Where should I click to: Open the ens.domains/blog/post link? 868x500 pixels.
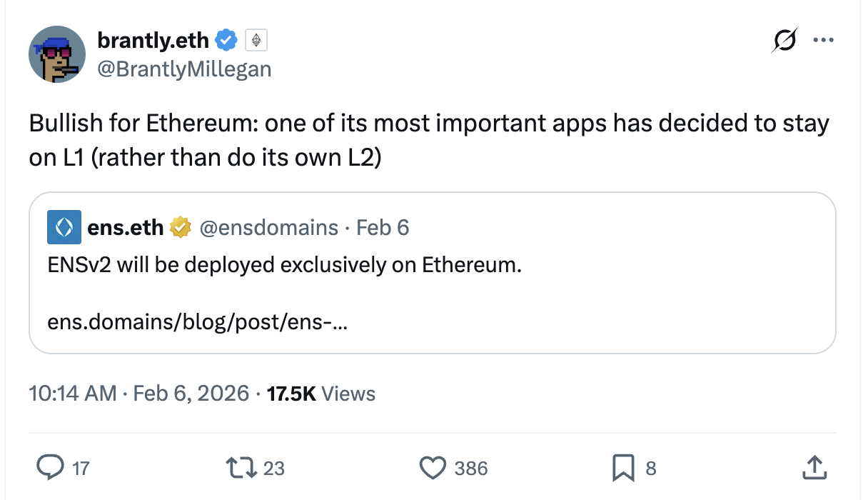(198, 323)
